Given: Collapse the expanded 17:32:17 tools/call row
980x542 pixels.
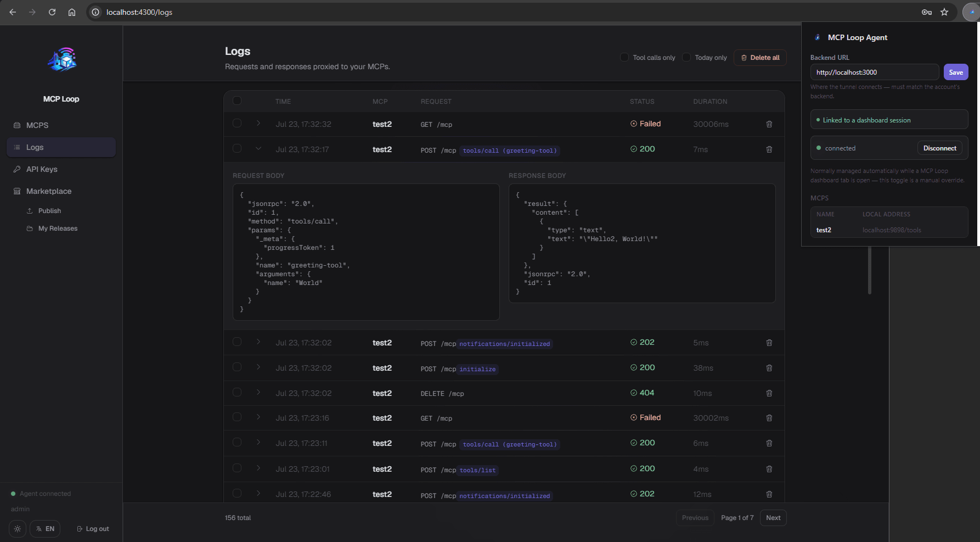Looking at the screenshot, I should click(x=258, y=148).
